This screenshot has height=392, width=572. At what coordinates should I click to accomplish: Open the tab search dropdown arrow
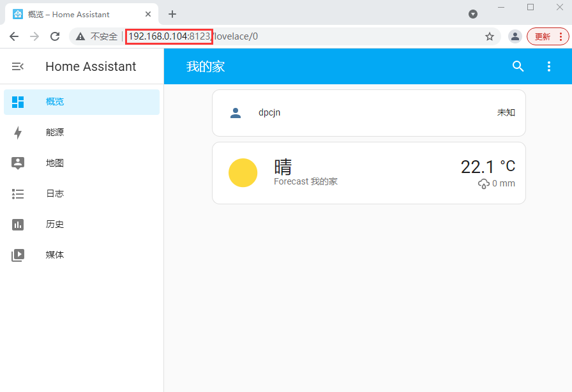(x=473, y=14)
